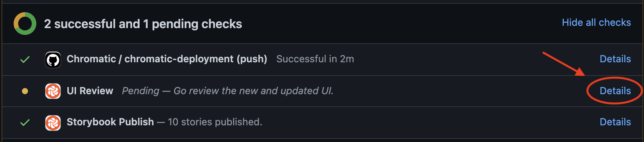Open Details for Storybook Publish check
The height and width of the screenshot is (142, 644).
point(615,122)
